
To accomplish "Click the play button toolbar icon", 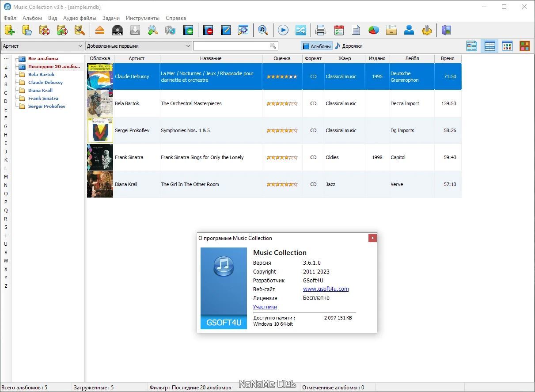I will (x=283, y=30).
